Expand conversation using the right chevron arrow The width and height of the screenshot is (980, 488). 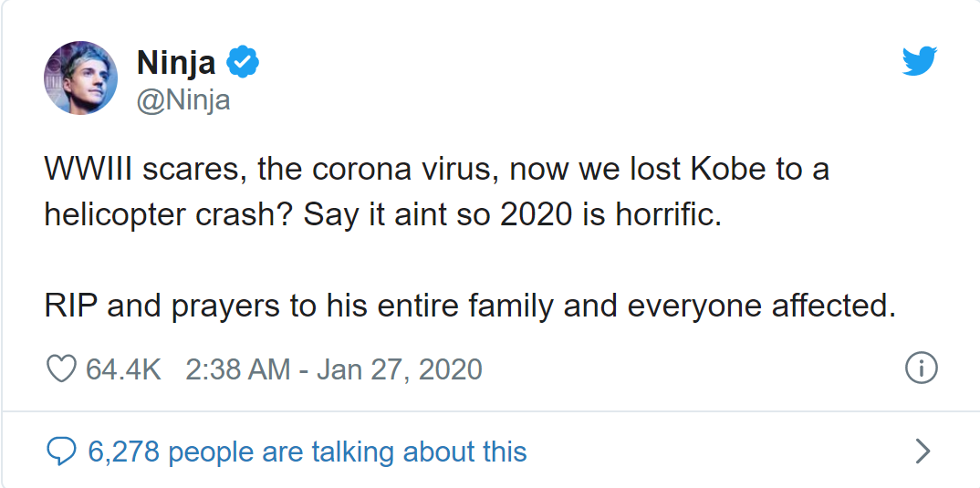point(923,451)
